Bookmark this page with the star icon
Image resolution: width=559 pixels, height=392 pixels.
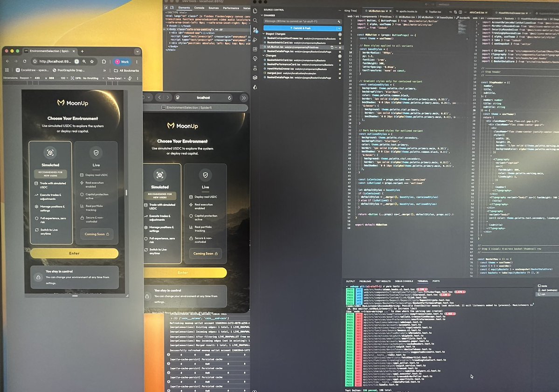coord(92,62)
